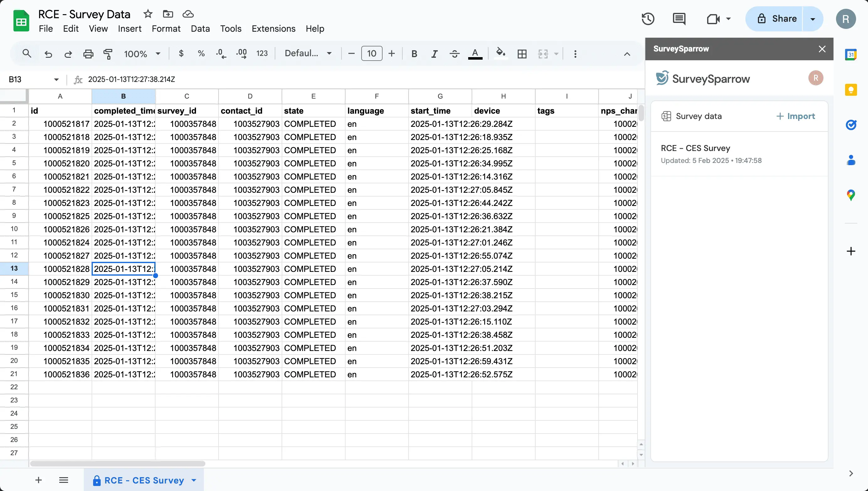Open the RCE - CES Survey sheet tab menu
Viewport: 868px width, 491px height.
[194, 480]
